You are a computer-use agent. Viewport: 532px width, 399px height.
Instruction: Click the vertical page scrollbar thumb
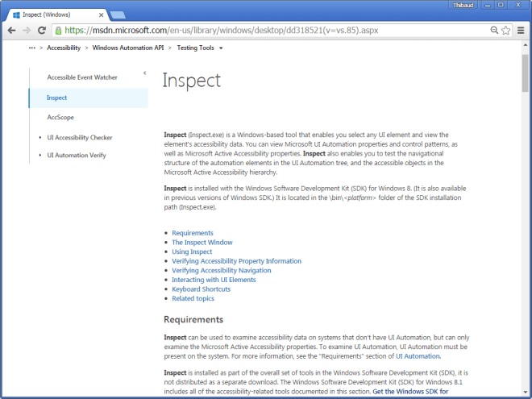[x=526, y=77]
